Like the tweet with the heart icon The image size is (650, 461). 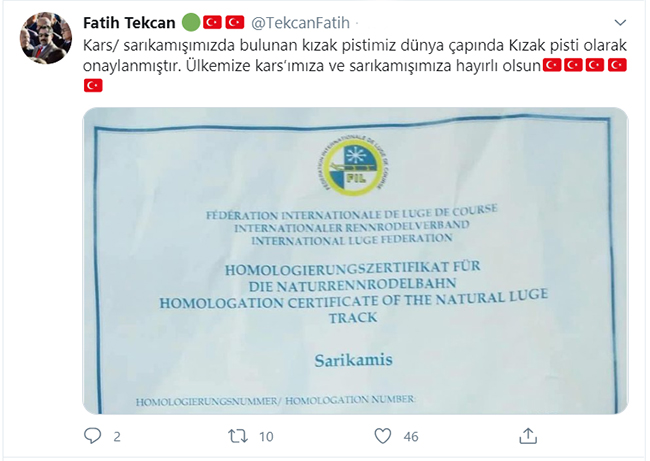click(x=382, y=436)
